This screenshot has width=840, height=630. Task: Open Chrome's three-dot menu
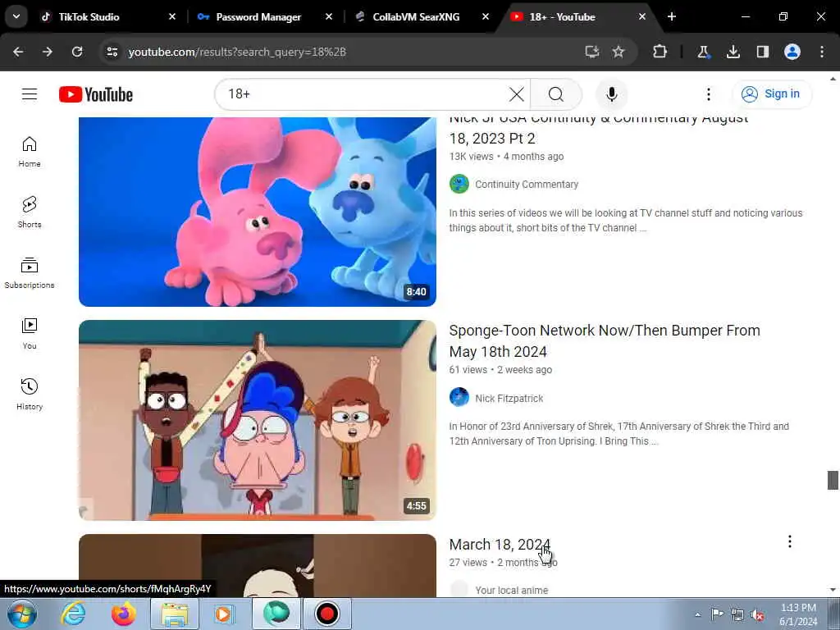click(x=822, y=52)
